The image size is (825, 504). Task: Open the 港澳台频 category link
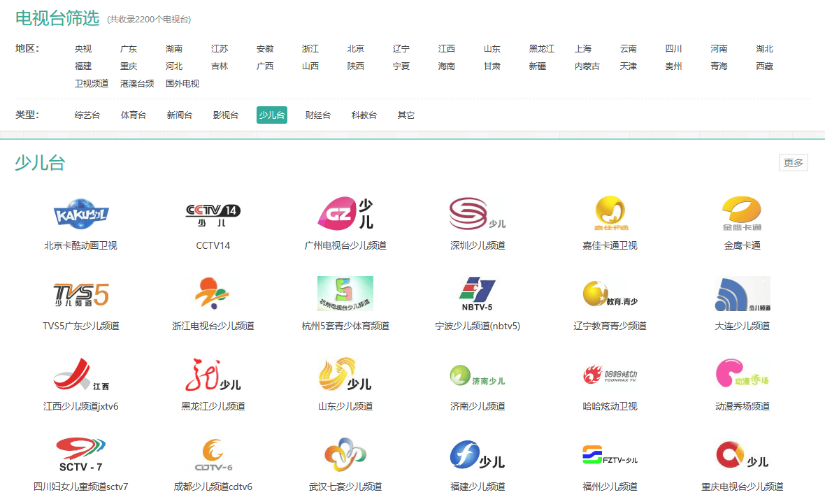[137, 84]
